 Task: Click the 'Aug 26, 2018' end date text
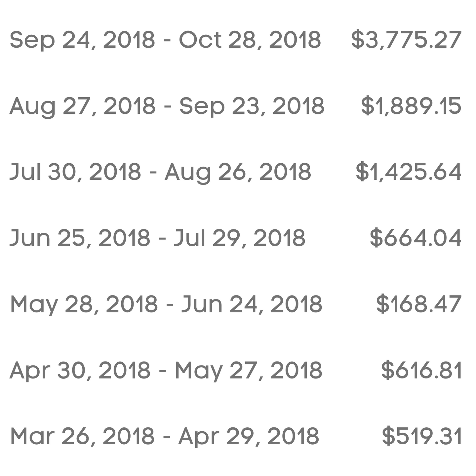point(238,172)
